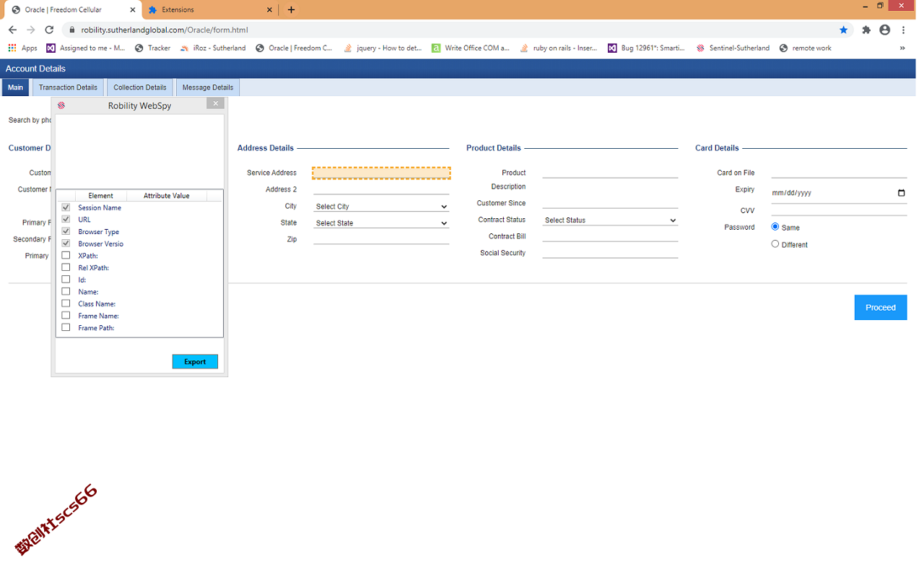Click the site lock icon in address bar
This screenshot has width=924, height=578.
(x=71, y=30)
